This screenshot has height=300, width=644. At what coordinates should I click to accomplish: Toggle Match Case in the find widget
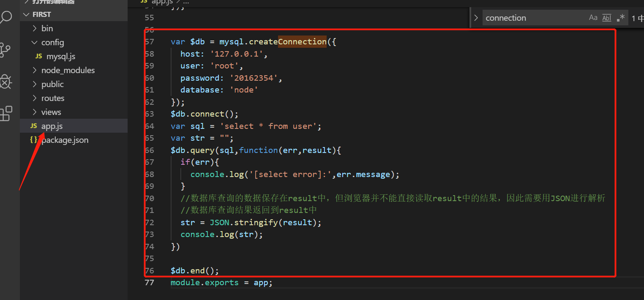pos(593,18)
